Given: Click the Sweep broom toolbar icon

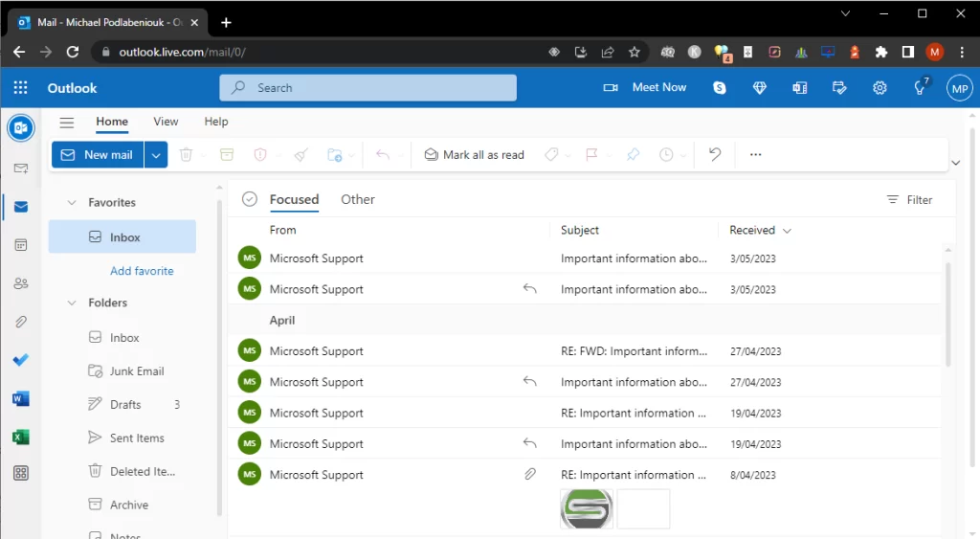Looking at the screenshot, I should click(x=301, y=154).
